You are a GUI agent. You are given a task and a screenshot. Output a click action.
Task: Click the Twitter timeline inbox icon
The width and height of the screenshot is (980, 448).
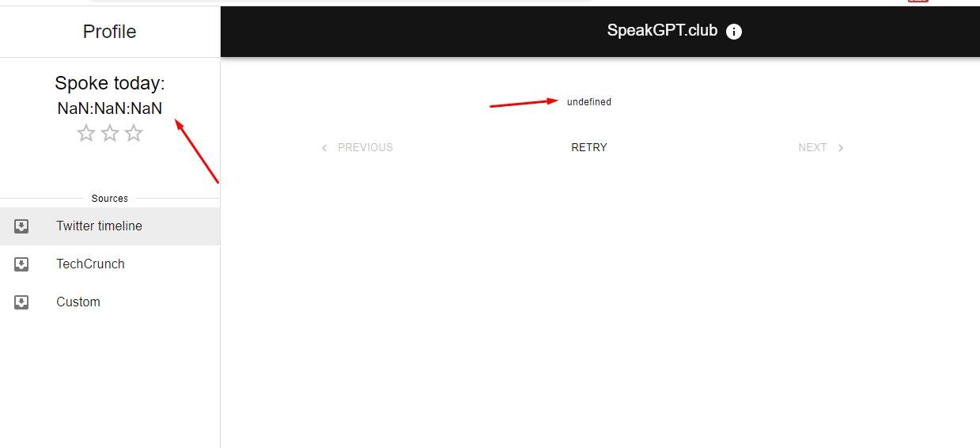[x=21, y=226]
